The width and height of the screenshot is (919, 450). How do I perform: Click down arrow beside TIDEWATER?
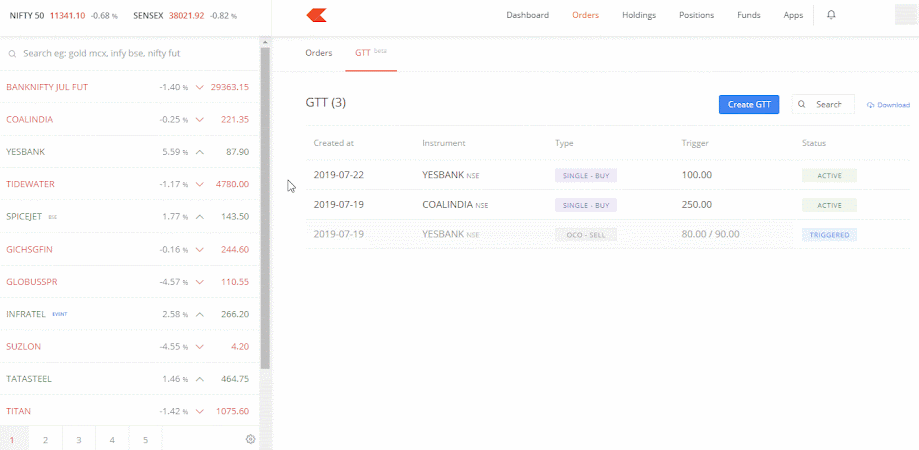[200, 185]
